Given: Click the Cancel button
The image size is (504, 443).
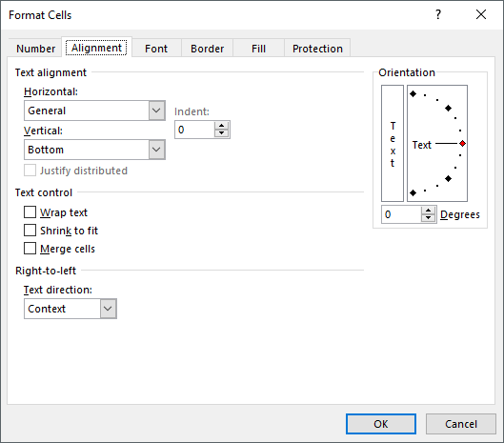Looking at the screenshot, I should [461, 424].
